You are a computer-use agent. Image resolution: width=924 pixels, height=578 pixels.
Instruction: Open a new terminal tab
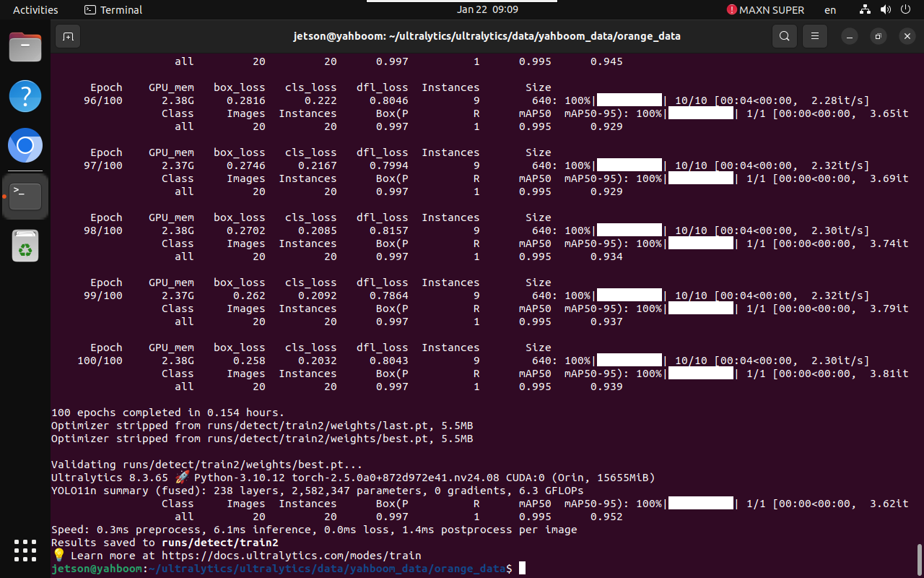67,36
